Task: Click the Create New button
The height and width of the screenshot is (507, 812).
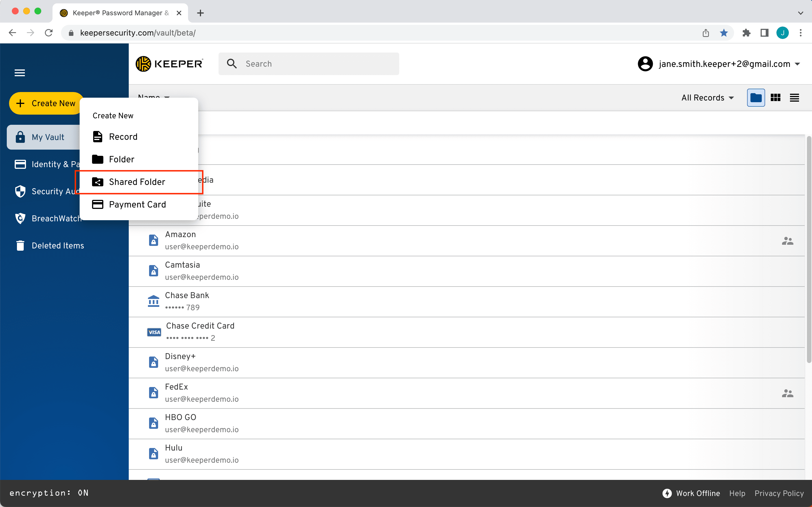Action: tap(46, 103)
